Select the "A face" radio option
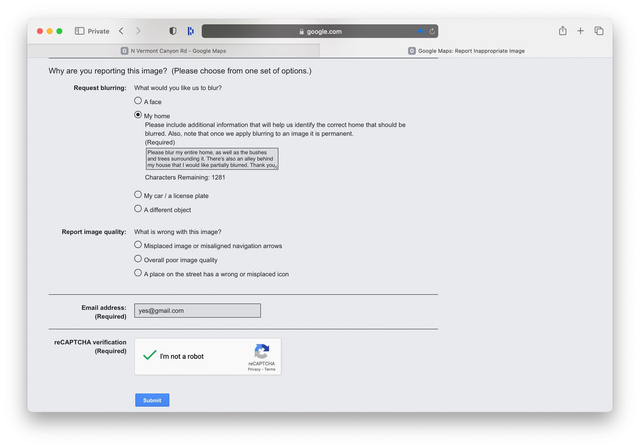Viewport: 640px width, 448px height. point(138,101)
